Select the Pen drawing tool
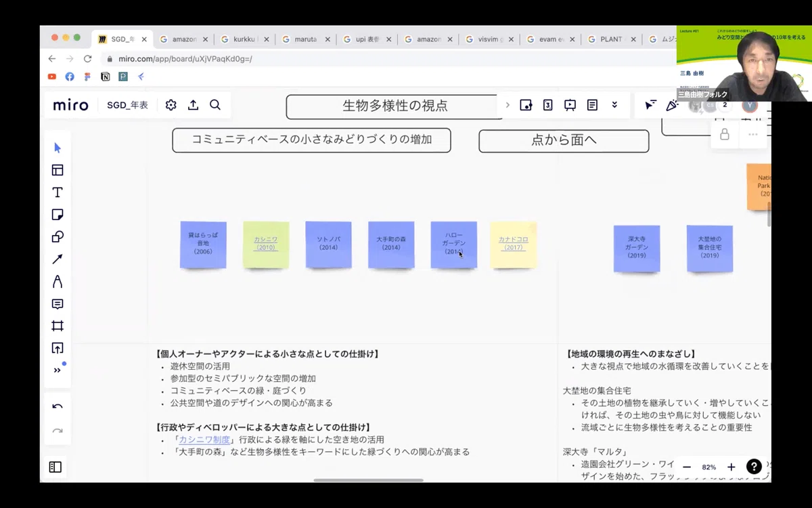The height and width of the screenshot is (508, 812). [x=58, y=282]
